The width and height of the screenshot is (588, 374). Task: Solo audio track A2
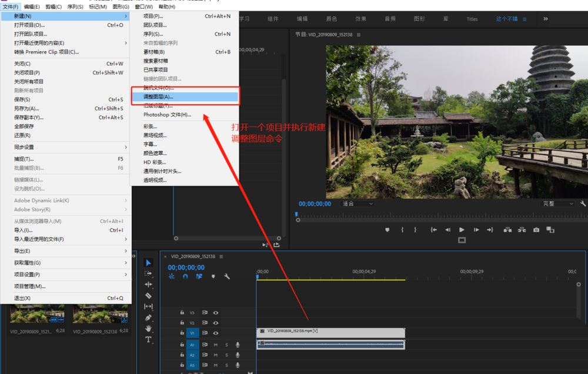(x=226, y=355)
